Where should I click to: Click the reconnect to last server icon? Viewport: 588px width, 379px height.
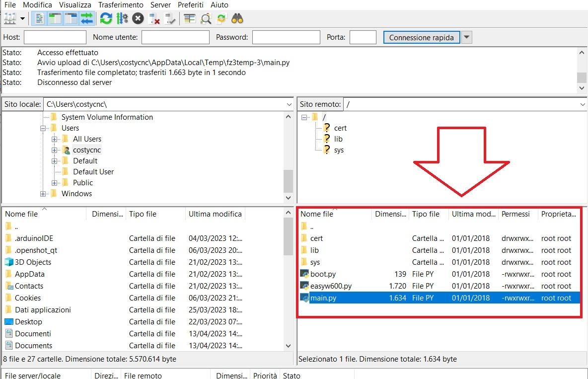click(170, 18)
